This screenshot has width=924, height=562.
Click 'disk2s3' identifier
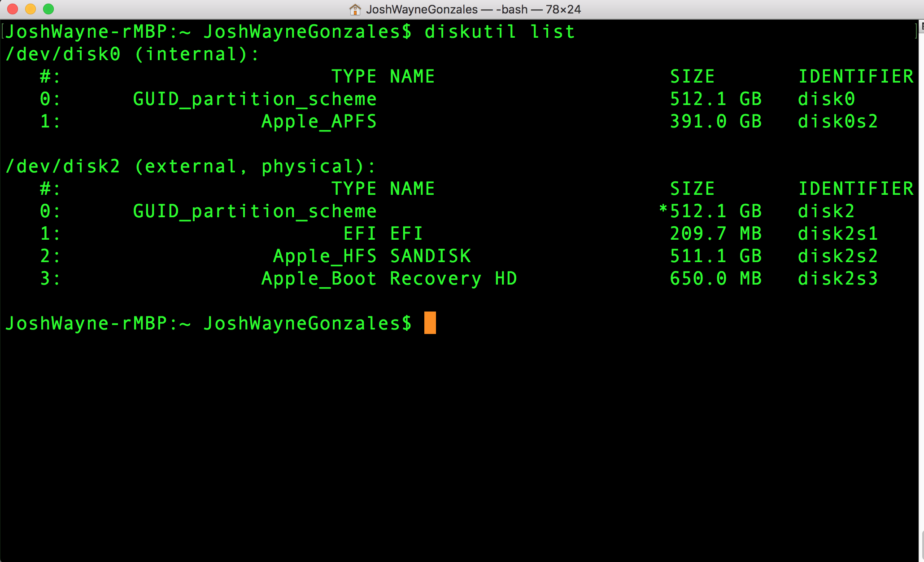tap(838, 279)
